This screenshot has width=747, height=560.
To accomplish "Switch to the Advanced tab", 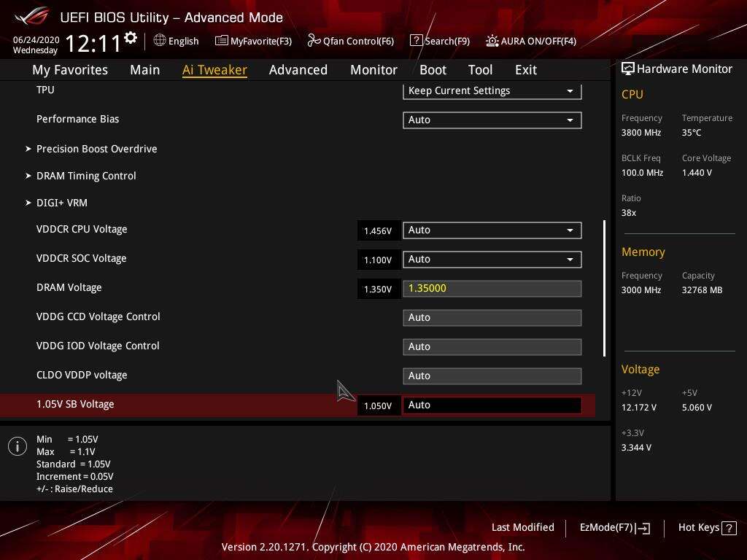I will [x=298, y=70].
